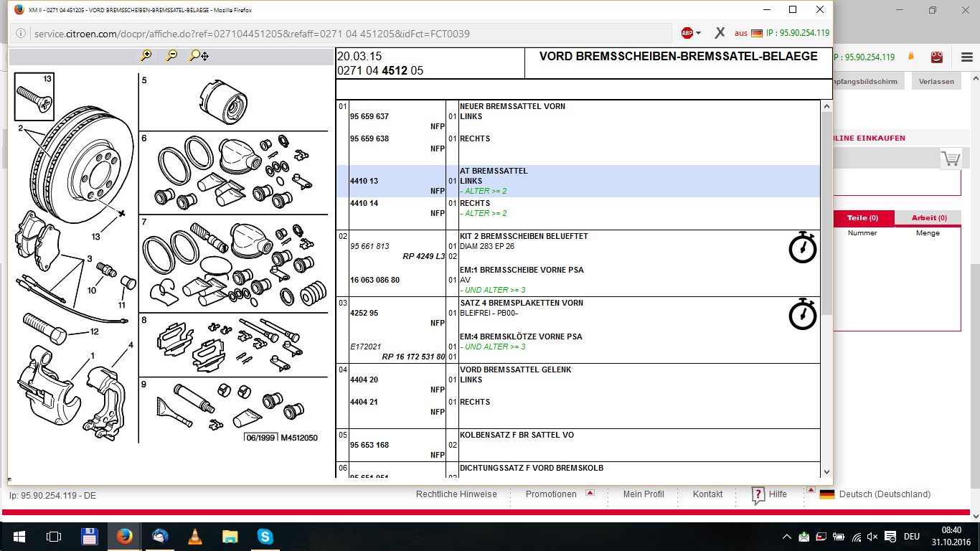Image resolution: width=980 pixels, height=551 pixels.
Task: Expand the language selector red arrow
Action: click(811, 491)
